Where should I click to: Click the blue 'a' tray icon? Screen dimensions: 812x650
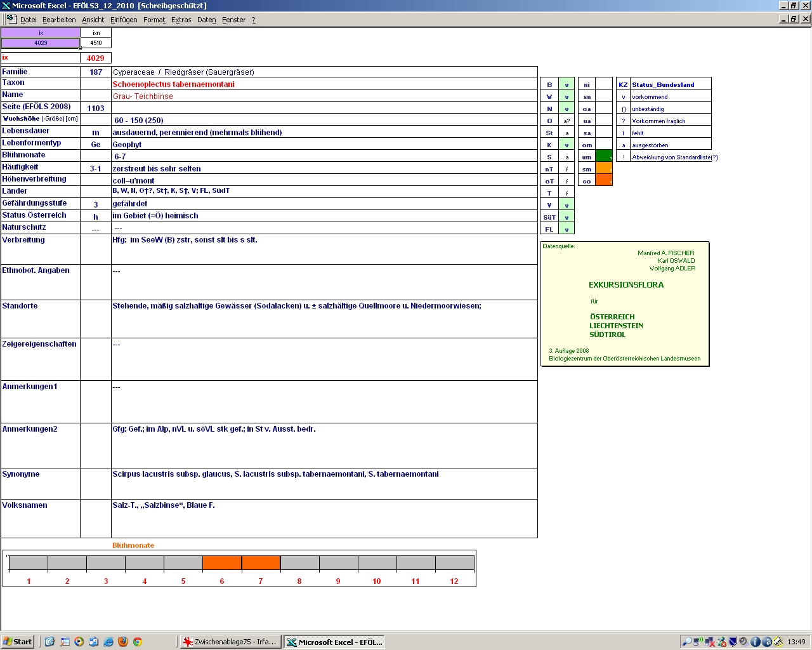(x=766, y=642)
